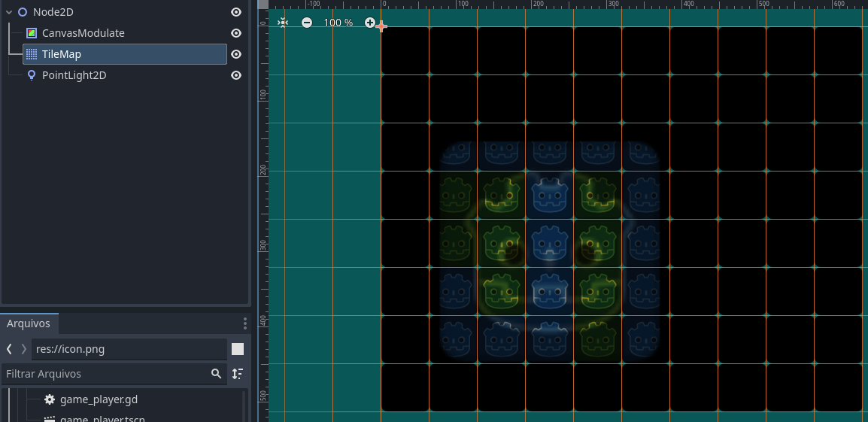This screenshot has height=422, width=868.
Task: Switch to the Arquivos tab
Action: pyautogui.click(x=29, y=323)
